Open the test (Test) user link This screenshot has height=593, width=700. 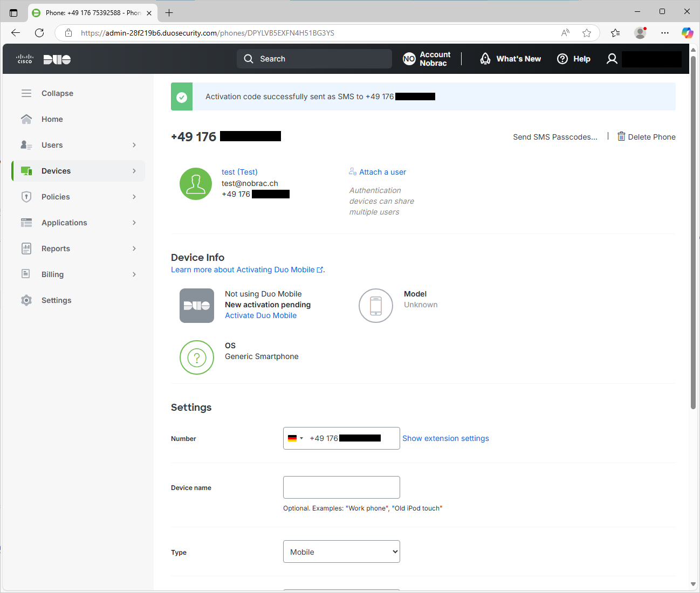point(239,172)
